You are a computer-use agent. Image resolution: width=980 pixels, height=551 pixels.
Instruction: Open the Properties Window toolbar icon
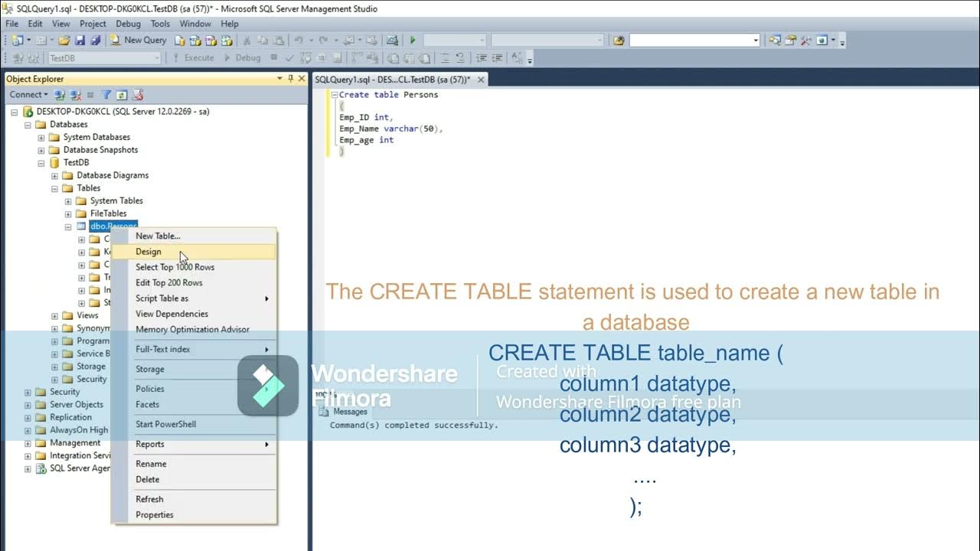pos(790,40)
